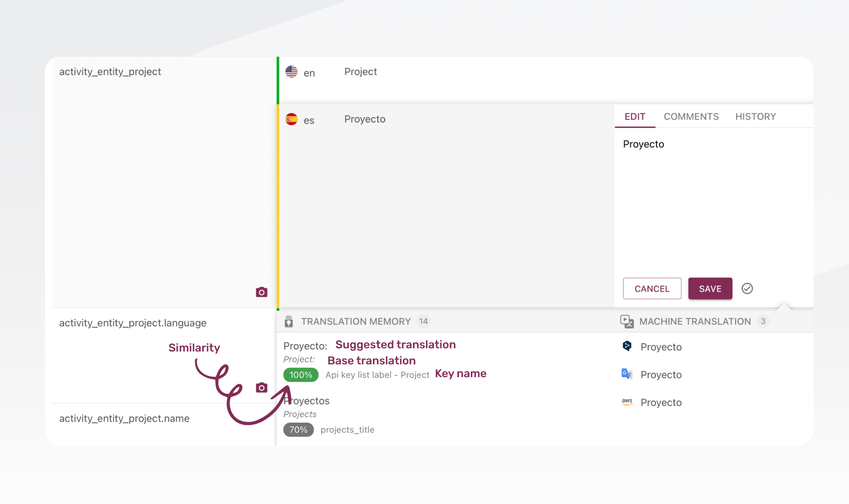Open the History tab
Image resolution: width=849 pixels, height=504 pixels.
(x=755, y=117)
